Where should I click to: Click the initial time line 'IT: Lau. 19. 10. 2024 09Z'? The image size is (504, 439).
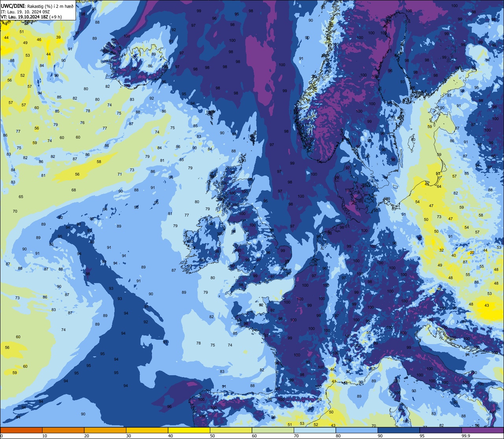26,12
